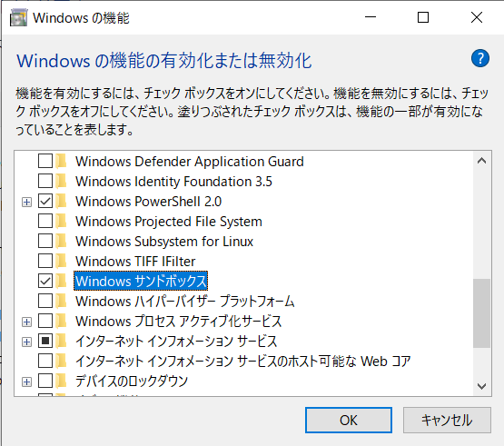Enable Windows ハイパーバイザー プラットフォーム checkbox
This screenshot has width=504, height=446.
(45, 301)
